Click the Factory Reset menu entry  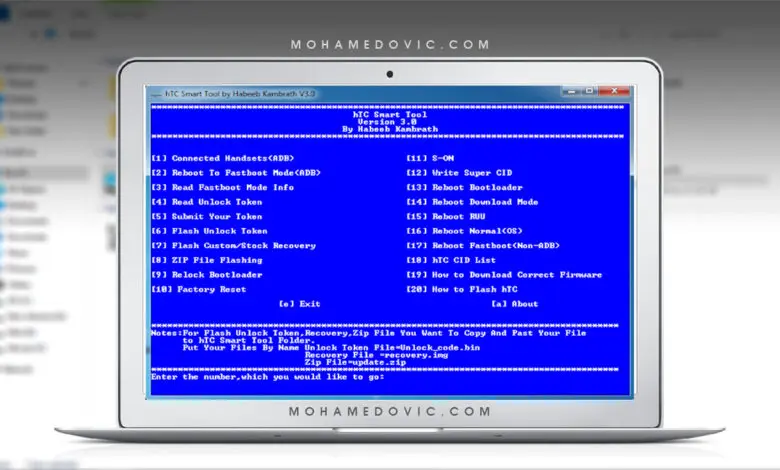click(x=198, y=289)
